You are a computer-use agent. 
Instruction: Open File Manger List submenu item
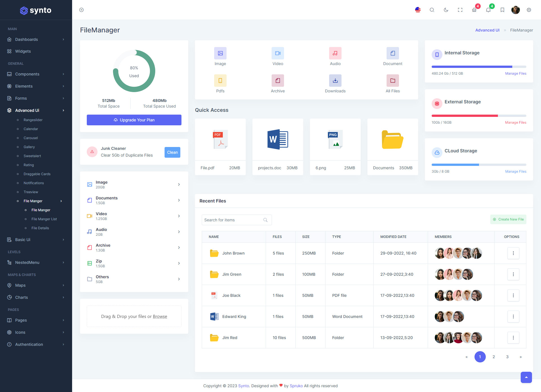[x=44, y=219]
